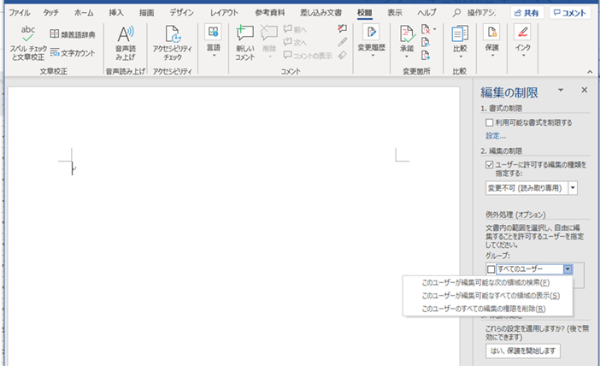The width and height of the screenshot is (600, 366).
Task: Go to previous change in 変更箇所
Action: (425, 42)
